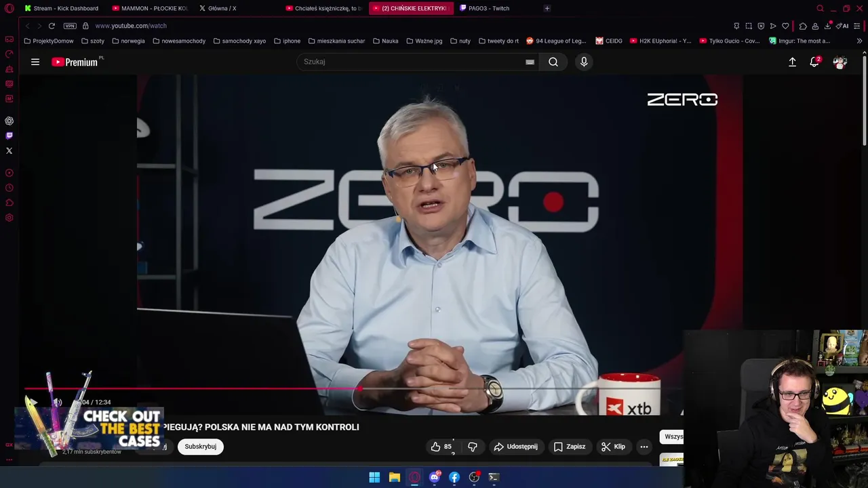
Task: Click the Udostępnij share button
Action: pos(515,447)
